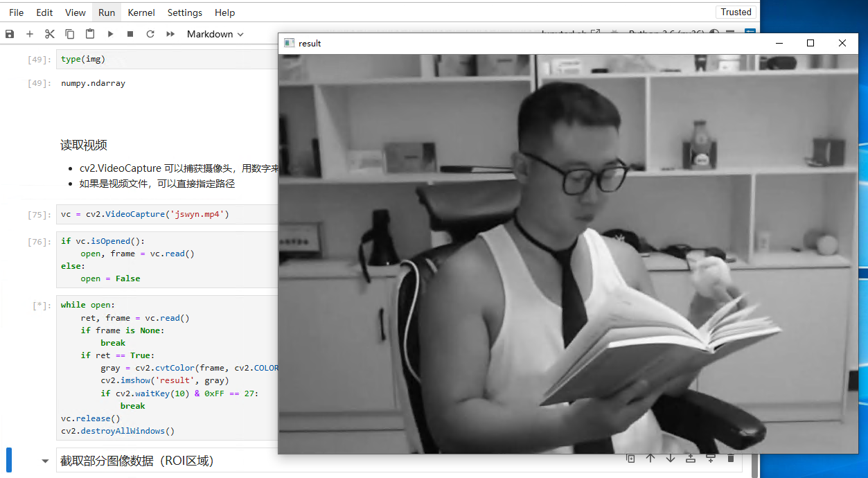Open the File menu

pos(16,12)
